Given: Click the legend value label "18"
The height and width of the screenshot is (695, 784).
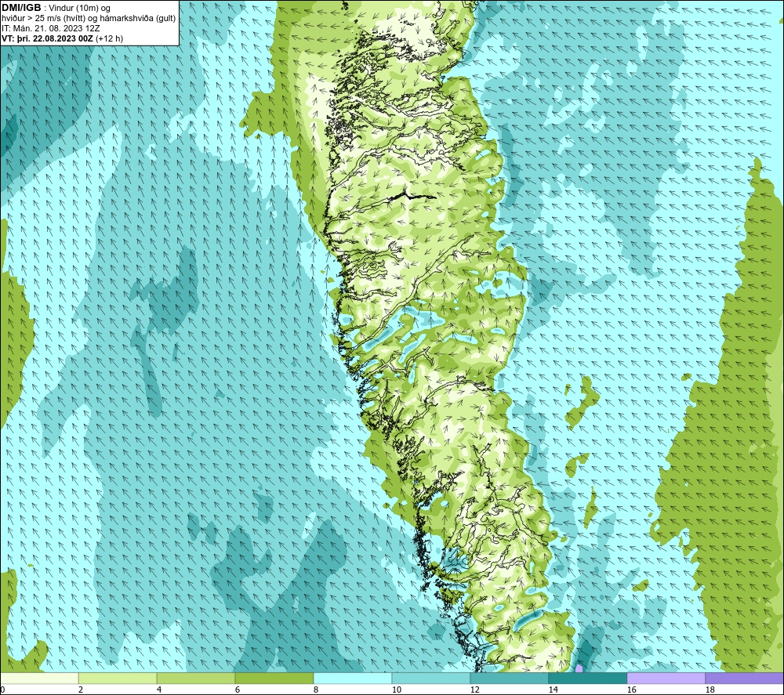Looking at the screenshot, I should click(x=710, y=690).
